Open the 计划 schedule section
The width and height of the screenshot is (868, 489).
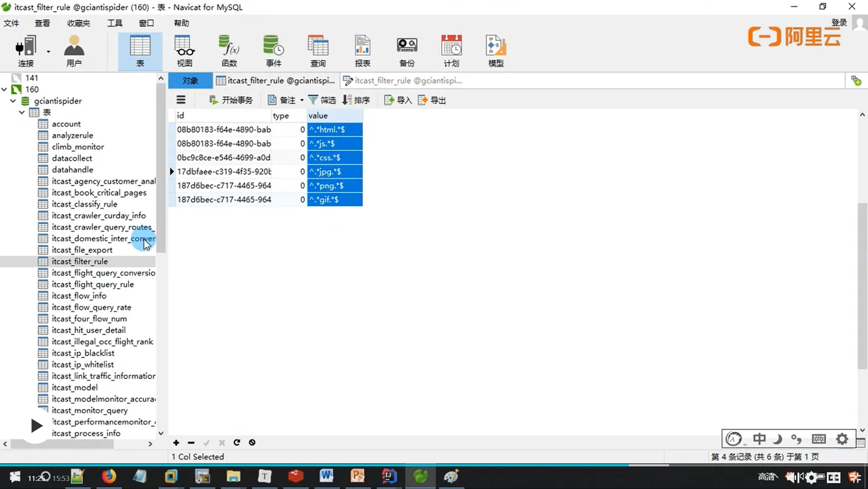click(x=451, y=52)
